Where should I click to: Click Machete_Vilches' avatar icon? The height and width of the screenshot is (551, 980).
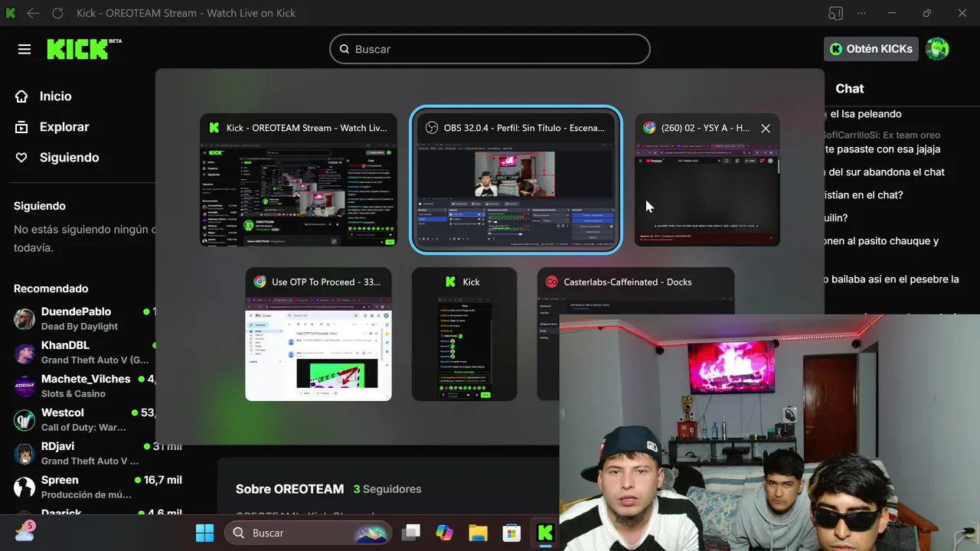(24, 386)
